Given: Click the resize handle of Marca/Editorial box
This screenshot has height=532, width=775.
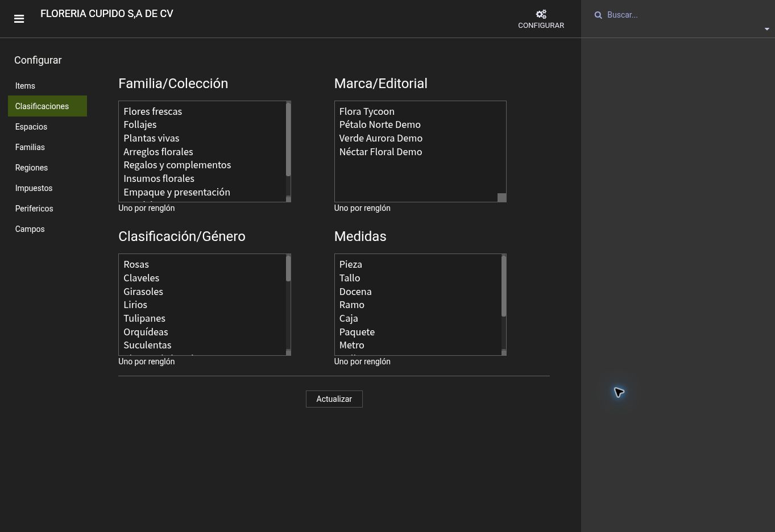Looking at the screenshot, I should click(x=502, y=197).
